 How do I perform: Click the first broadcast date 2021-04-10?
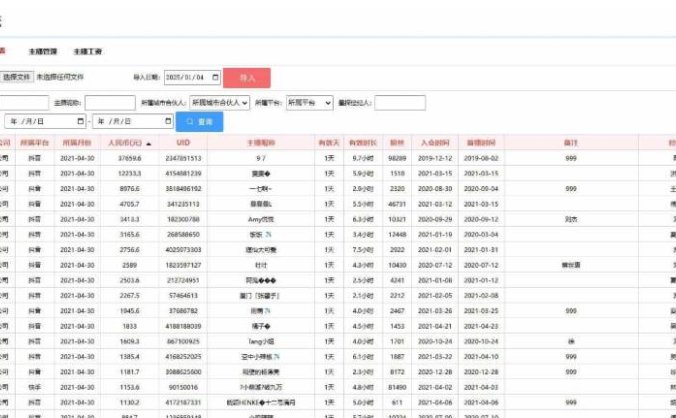point(481,357)
